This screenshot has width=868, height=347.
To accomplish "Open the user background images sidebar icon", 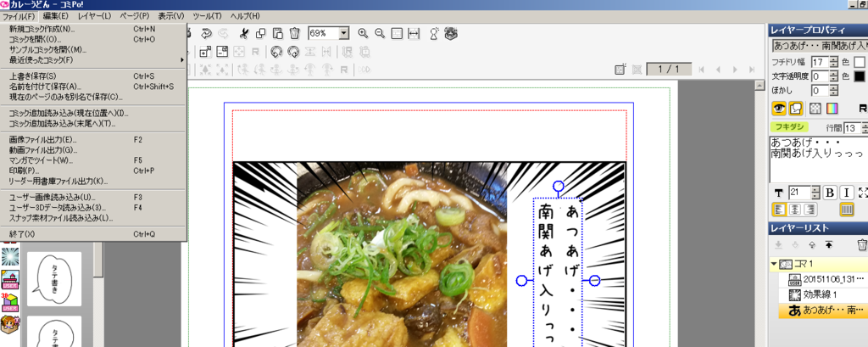I will click(10, 279).
